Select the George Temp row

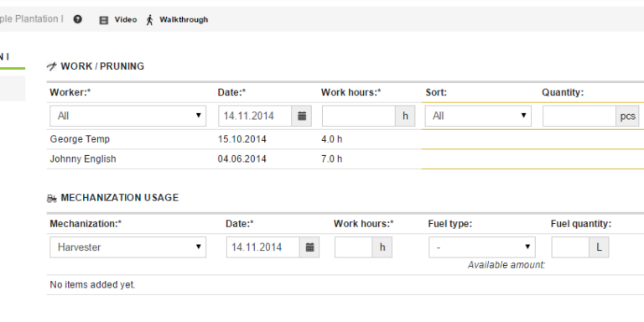point(345,139)
